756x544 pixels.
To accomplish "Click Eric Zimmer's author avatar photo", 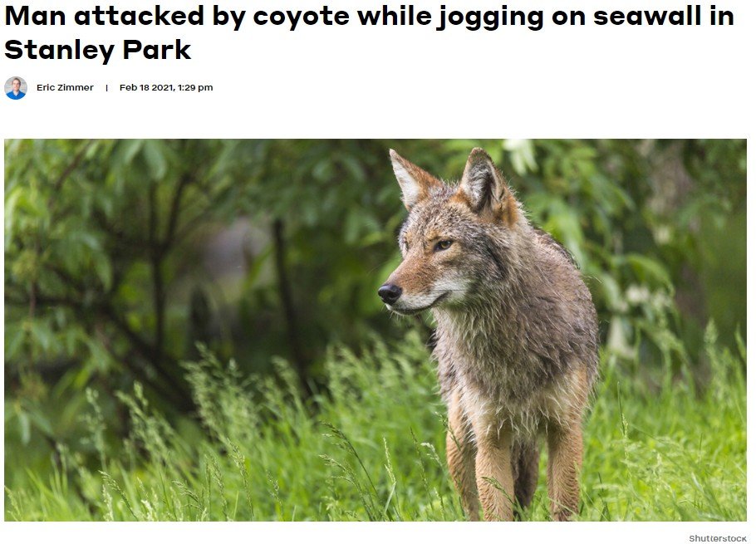I will tap(16, 88).
